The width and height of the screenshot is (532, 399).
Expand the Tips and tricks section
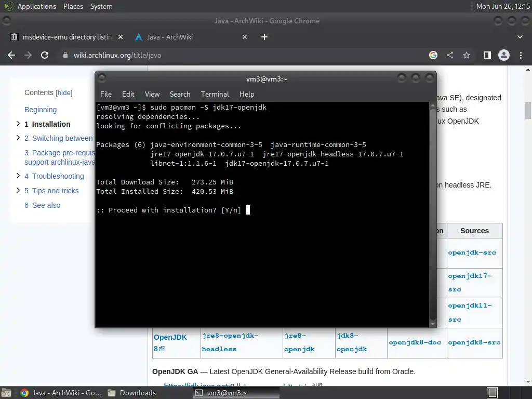coord(18,190)
